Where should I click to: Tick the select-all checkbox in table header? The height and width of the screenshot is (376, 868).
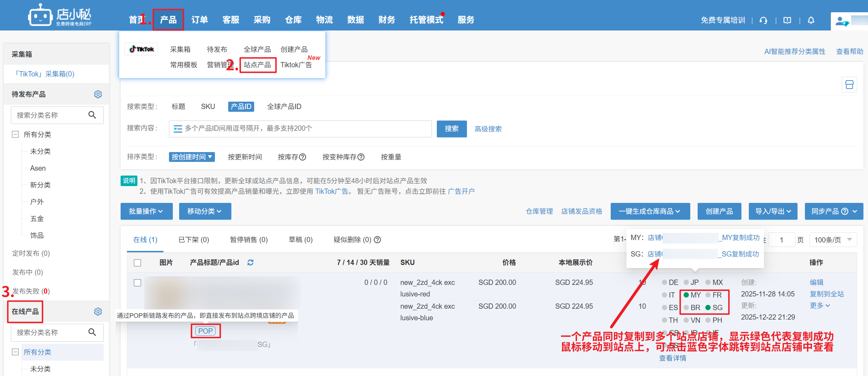click(x=137, y=262)
